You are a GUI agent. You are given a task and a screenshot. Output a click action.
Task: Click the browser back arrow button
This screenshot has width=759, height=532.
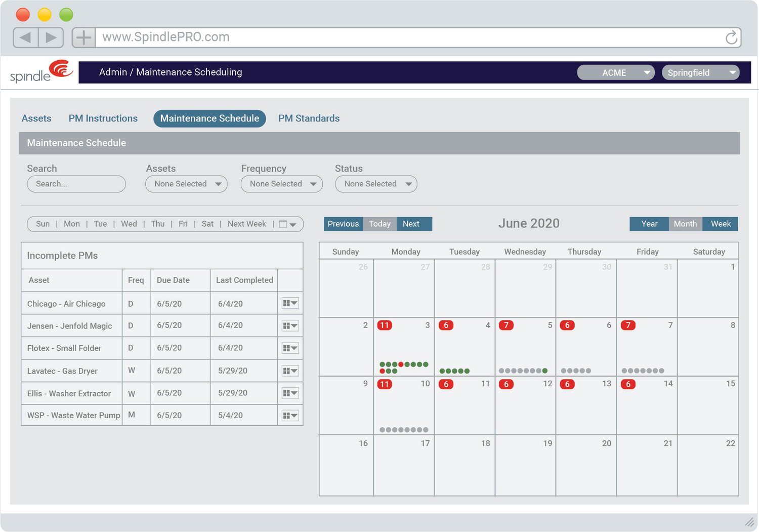pos(25,37)
